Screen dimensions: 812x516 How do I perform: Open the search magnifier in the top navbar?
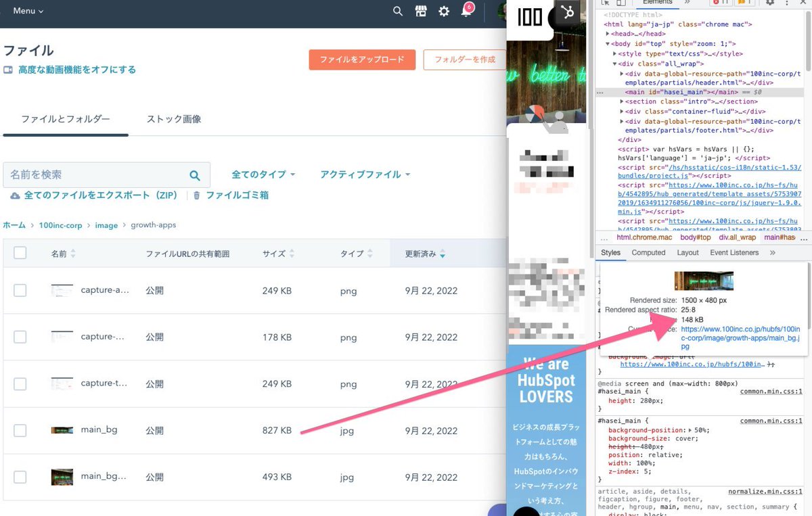coord(397,11)
